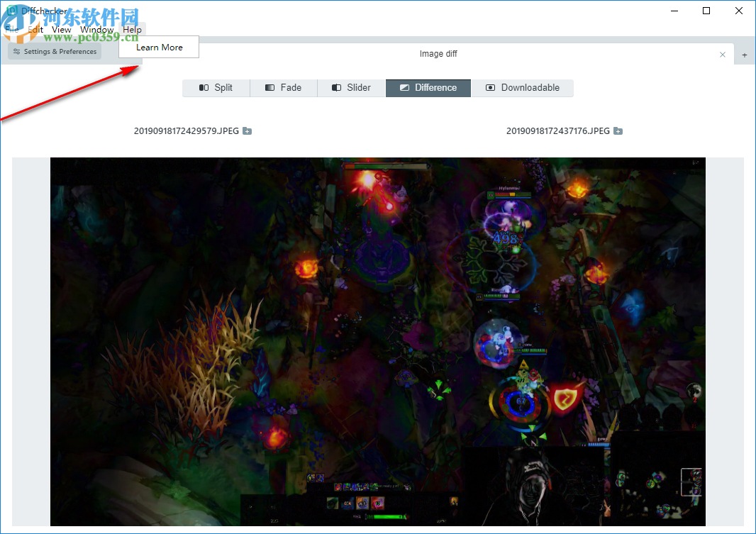The height and width of the screenshot is (534, 756).
Task: Open Settings & Preferences
Action: [x=55, y=52]
